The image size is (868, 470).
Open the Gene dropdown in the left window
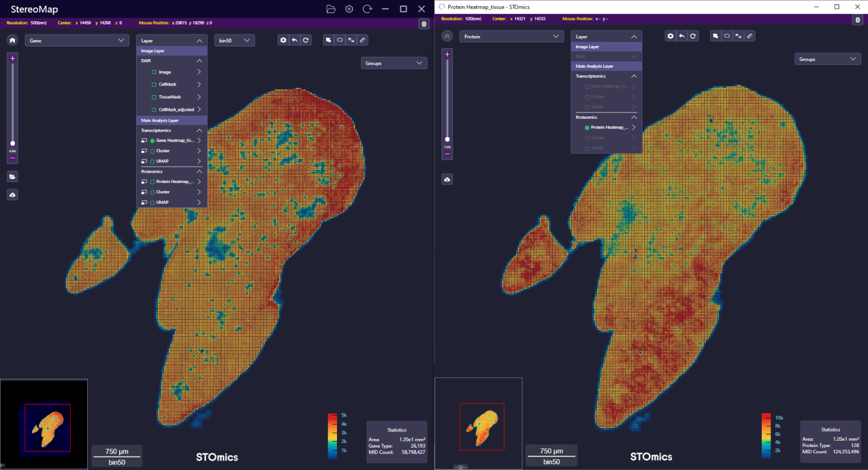(x=76, y=41)
